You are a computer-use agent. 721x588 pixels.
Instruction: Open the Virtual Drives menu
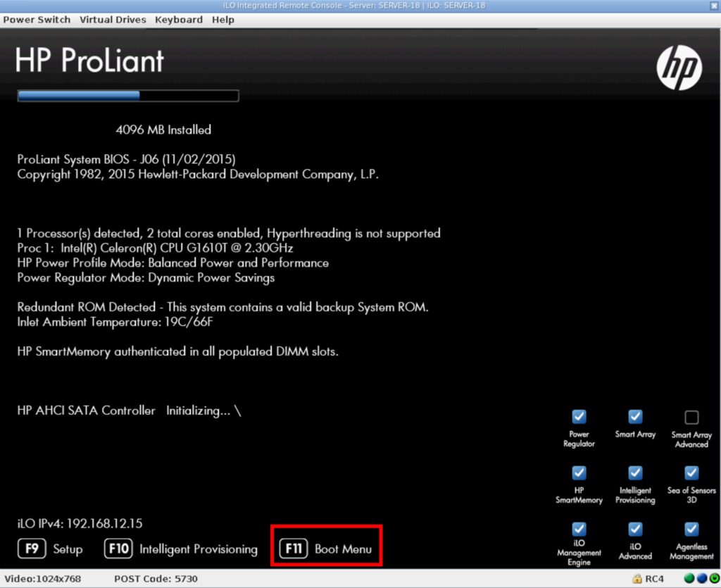113,20
